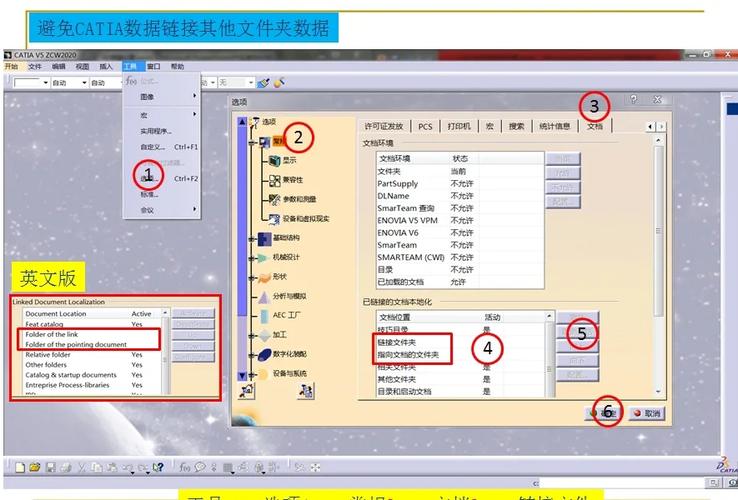Click the 兼容性 compatibility icon in options tree
This screenshot has width=738, height=500.
(274, 180)
